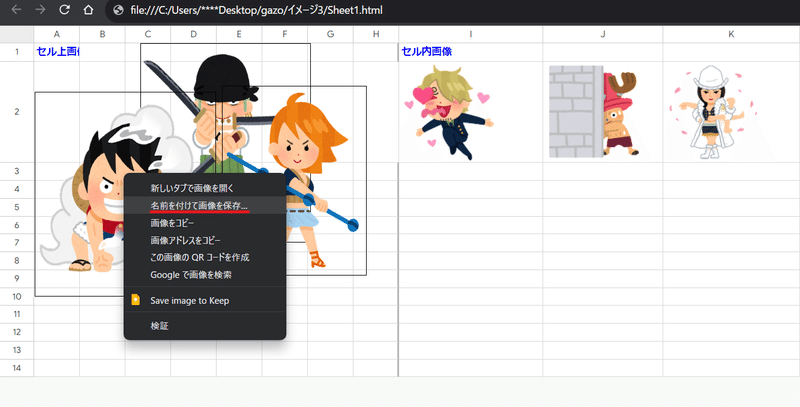This screenshot has height=407, width=800.
Task: Click the Sanji heart-eyes image in column I
Action: pos(451,112)
